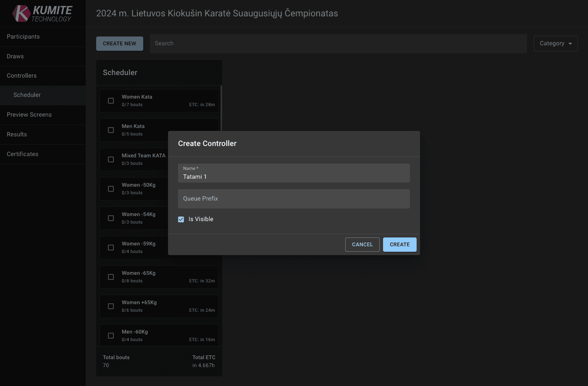
Task: Navigate to Preview Screens
Action: pos(29,115)
